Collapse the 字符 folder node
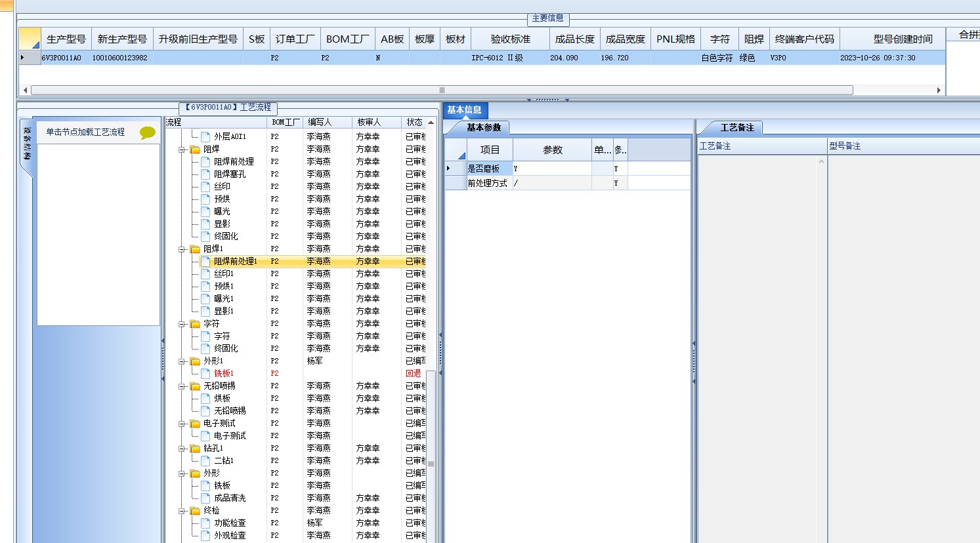Screen dimensions: 980x543 (182, 324)
